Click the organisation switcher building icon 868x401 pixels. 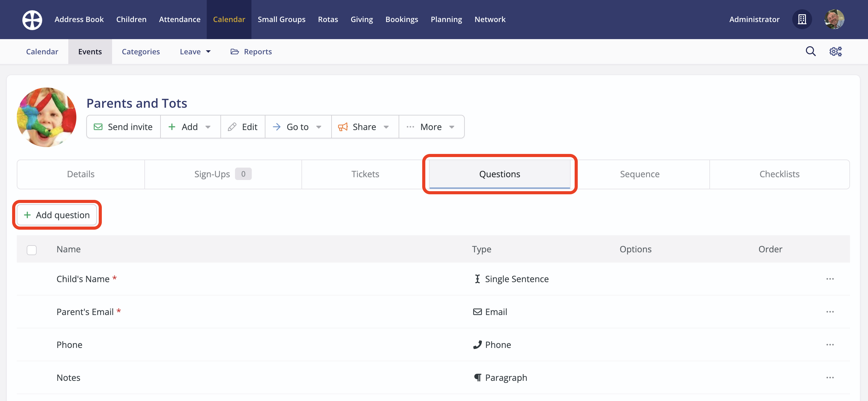pyautogui.click(x=802, y=19)
